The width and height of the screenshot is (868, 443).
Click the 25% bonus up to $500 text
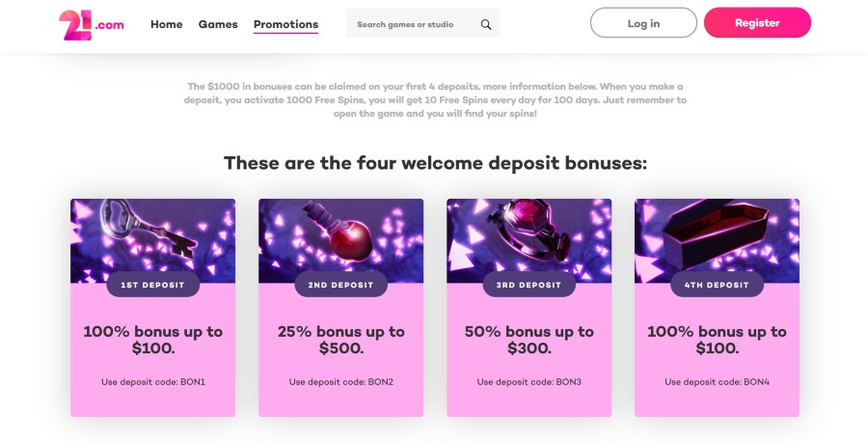(340, 340)
